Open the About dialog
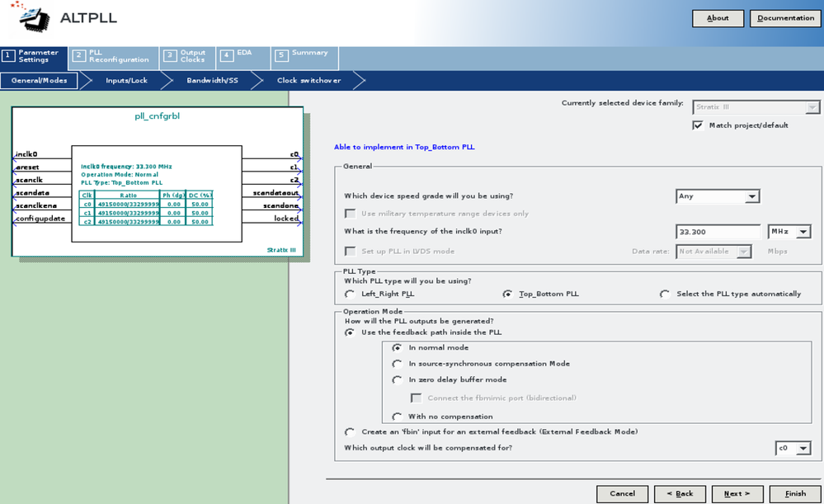This screenshot has width=824, height=504. tap(718, 18)
